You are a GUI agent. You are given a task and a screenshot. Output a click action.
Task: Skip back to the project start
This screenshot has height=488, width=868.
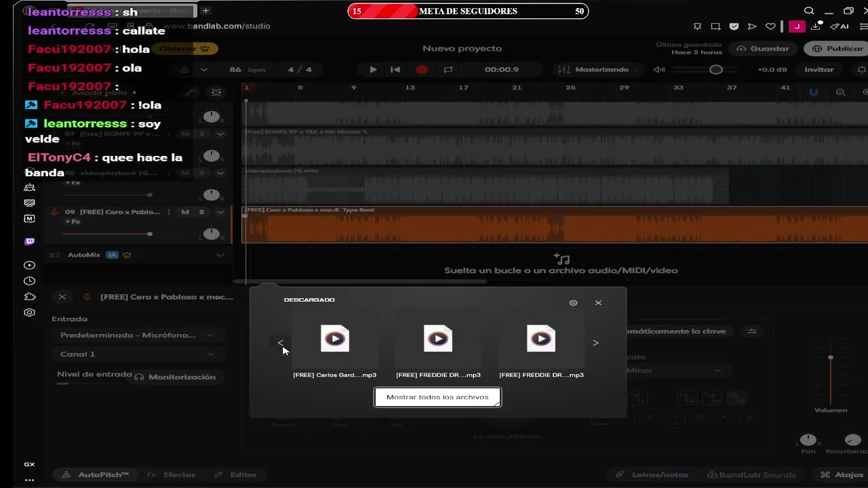pyautogui.click(x=395, y=69)
